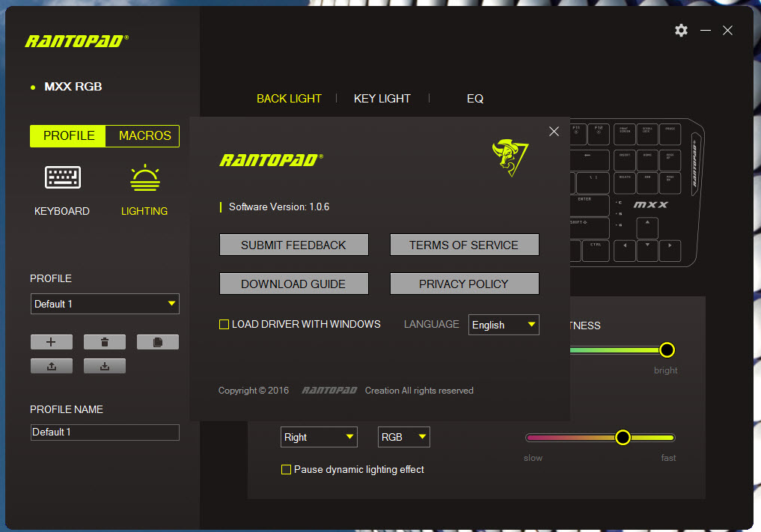Delete profile using trash icon
The height and width of the screenshot is (532, 761).
click(x=104, y=342)
